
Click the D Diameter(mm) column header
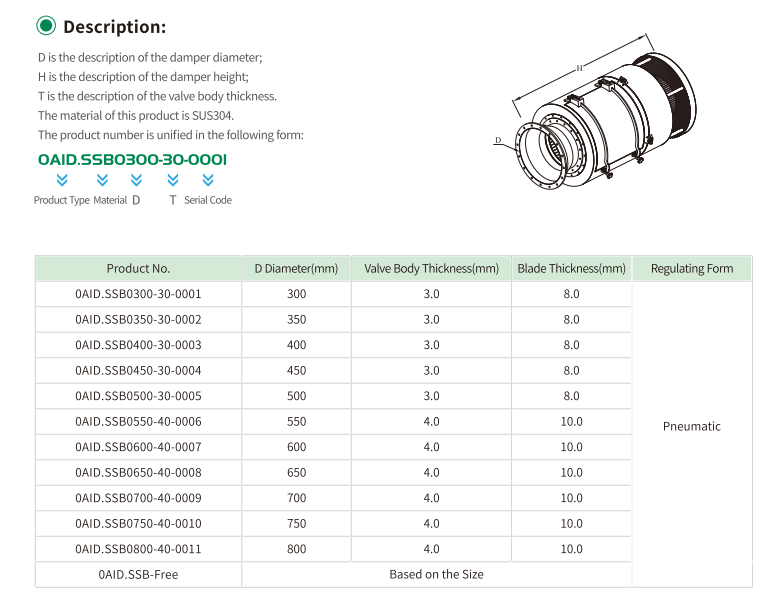tap(296, 268)
